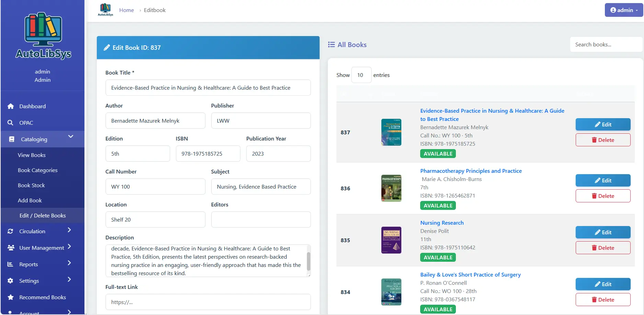The image size is (644, 315).
Task: Open the Book Stock menu item
Action: pyautogui.click(x=31, y=185)
